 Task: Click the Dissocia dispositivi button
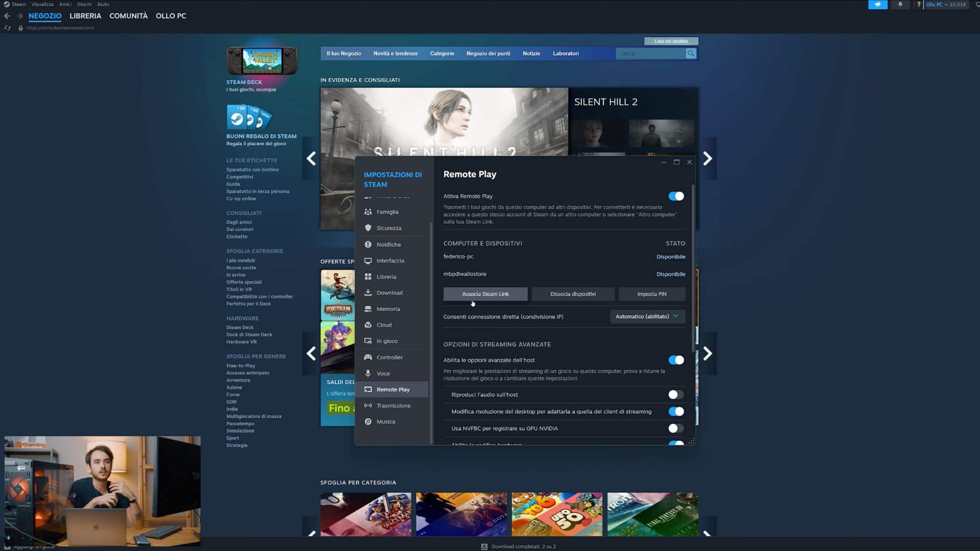pos(573,294)
